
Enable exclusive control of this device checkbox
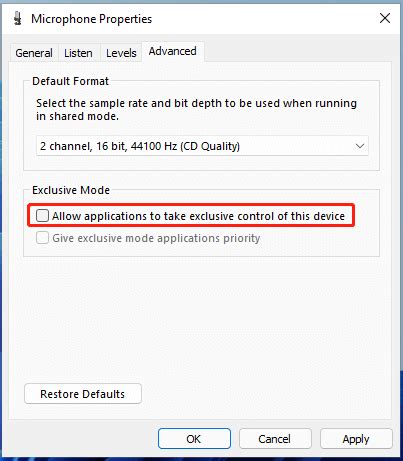(x=42, y=216)
